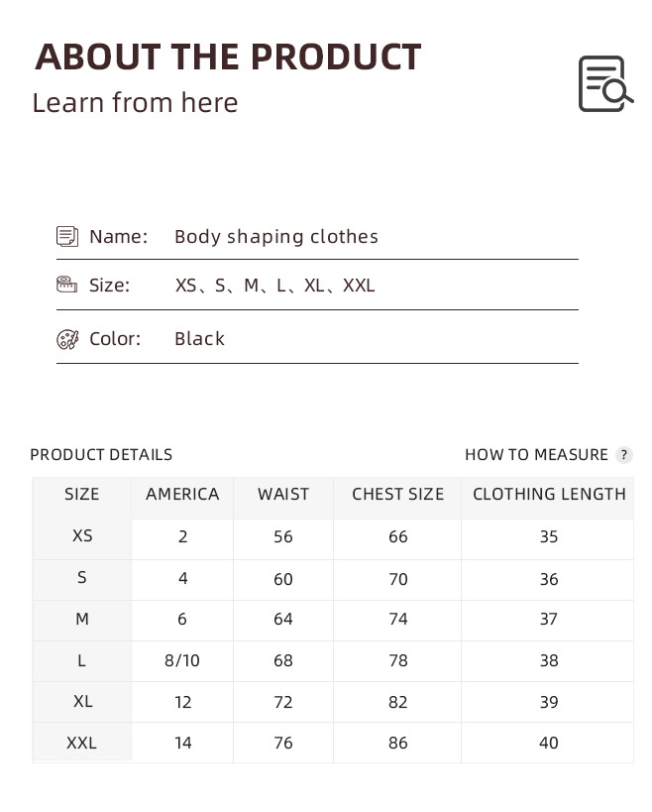This screenshot has height=812, width=652.
Task: Select the CLOTHING LENGTH column header
Action: tap(549, 494)
